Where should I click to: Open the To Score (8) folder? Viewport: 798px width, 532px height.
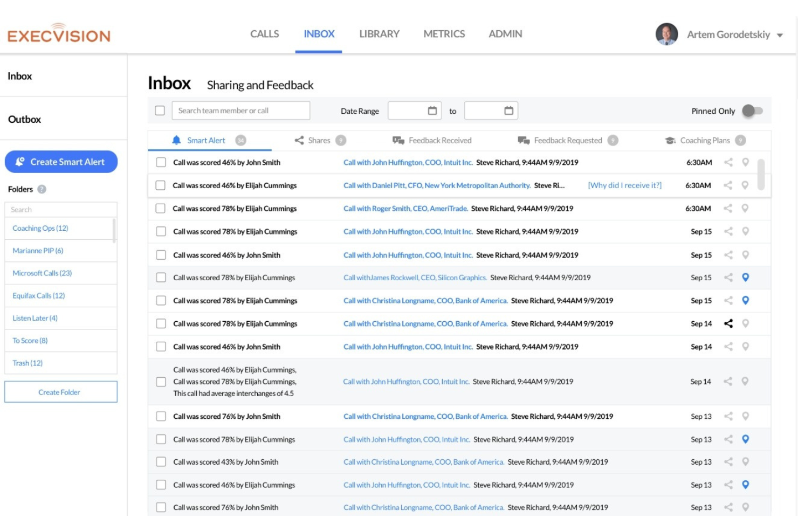pos(30,341)
